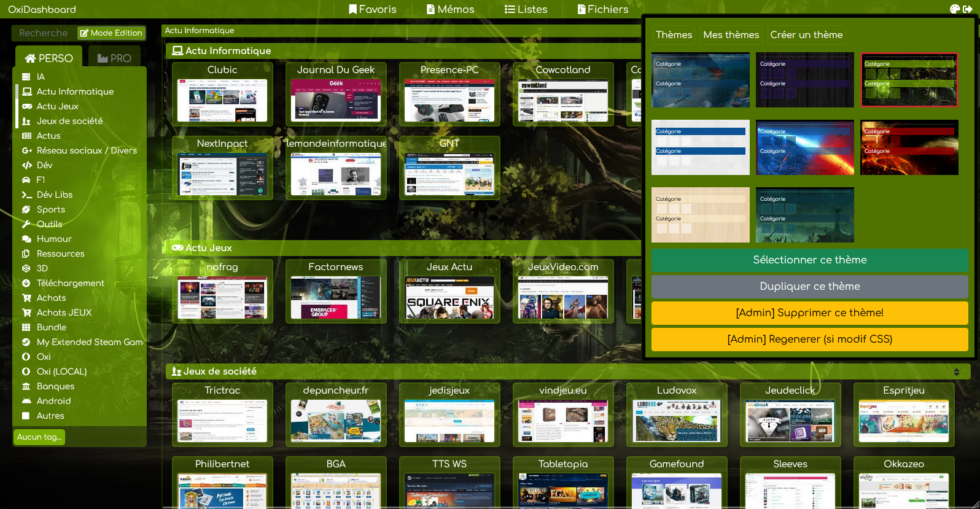Select Actu Jeux gamepad icon in sidebar
The image size is (980, 509).
point(26,106)
